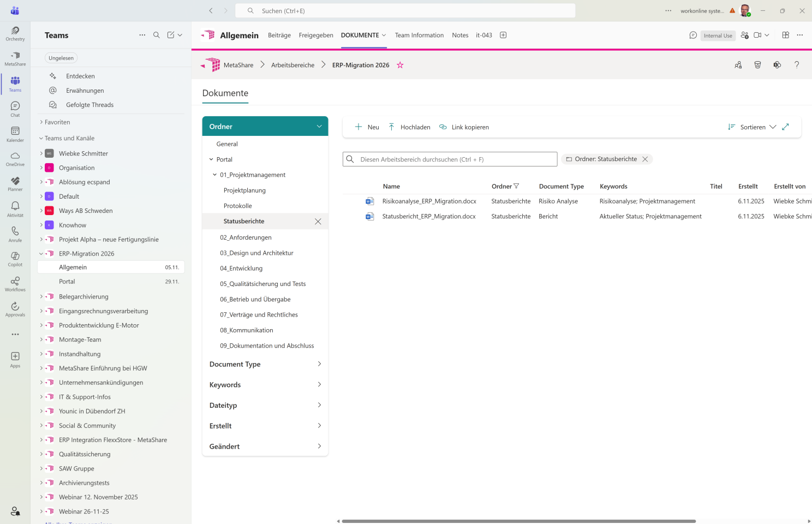Open the Copilot app in sidebar
The height and width of the screenshot is (524, 812).
15,259
